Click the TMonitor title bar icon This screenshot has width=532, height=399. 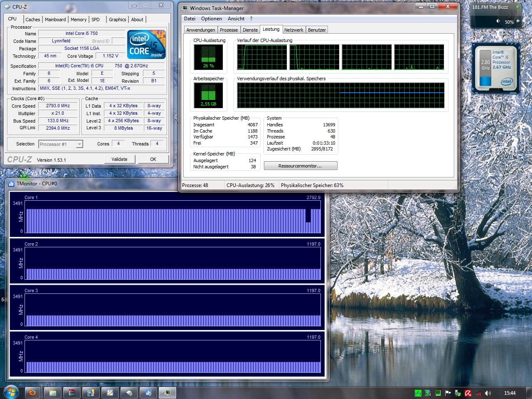(x=11, y=183)
